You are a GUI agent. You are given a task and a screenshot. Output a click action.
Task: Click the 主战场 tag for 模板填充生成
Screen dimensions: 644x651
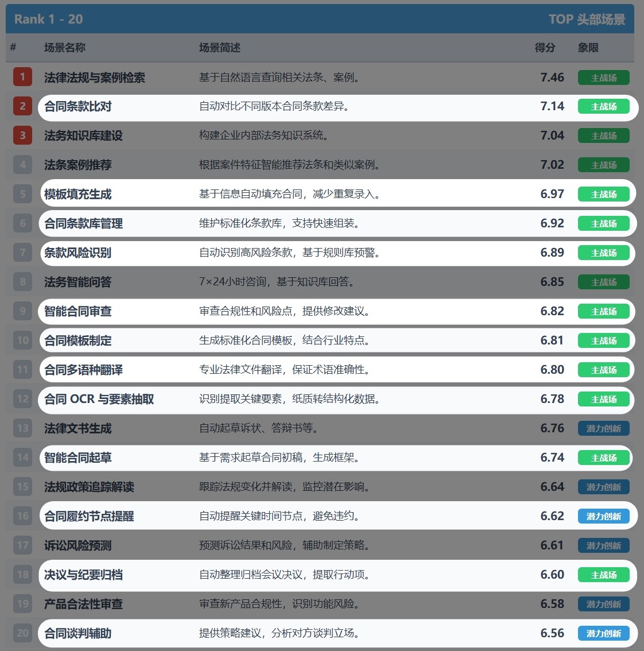(604, 194)
